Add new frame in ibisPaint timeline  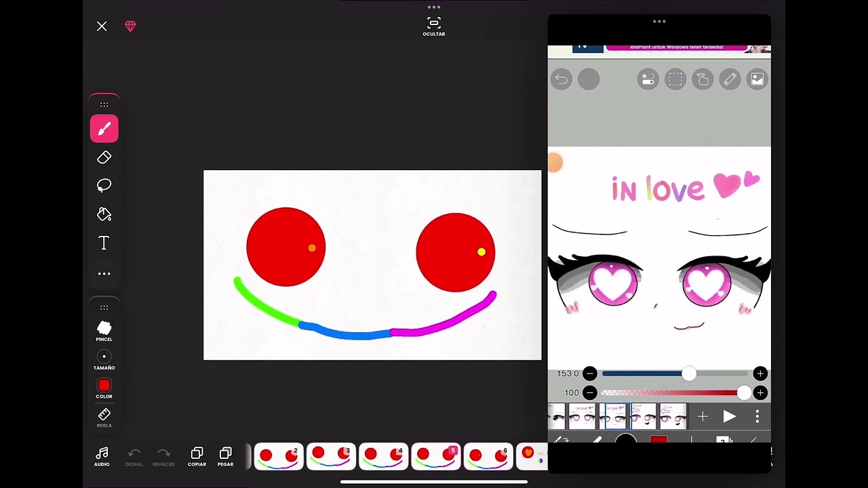coord(703,417)
